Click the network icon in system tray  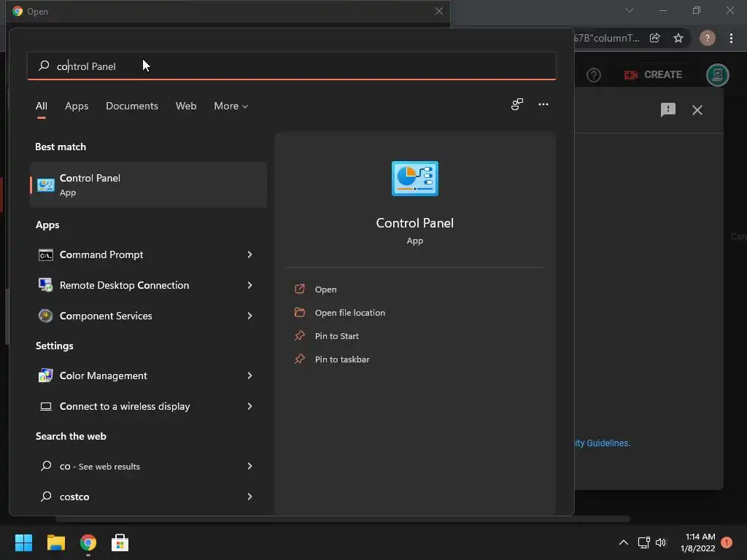644,542
